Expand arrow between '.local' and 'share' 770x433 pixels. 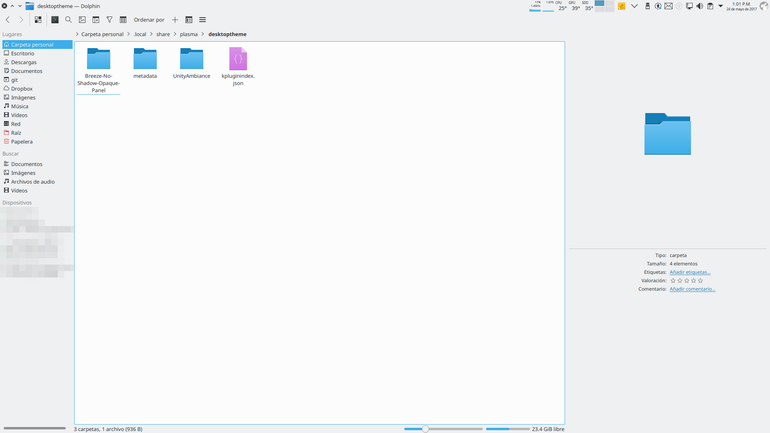point(151,34)
